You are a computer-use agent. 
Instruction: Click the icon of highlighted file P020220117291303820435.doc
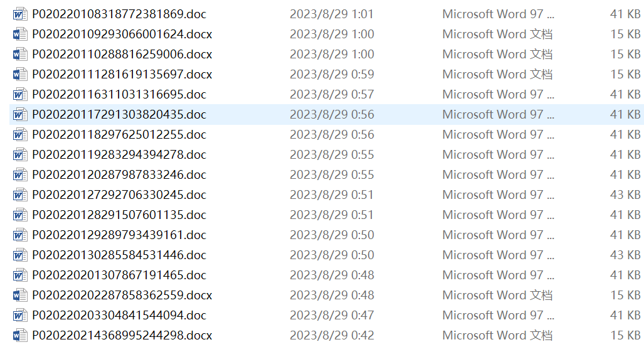point(20,114)
